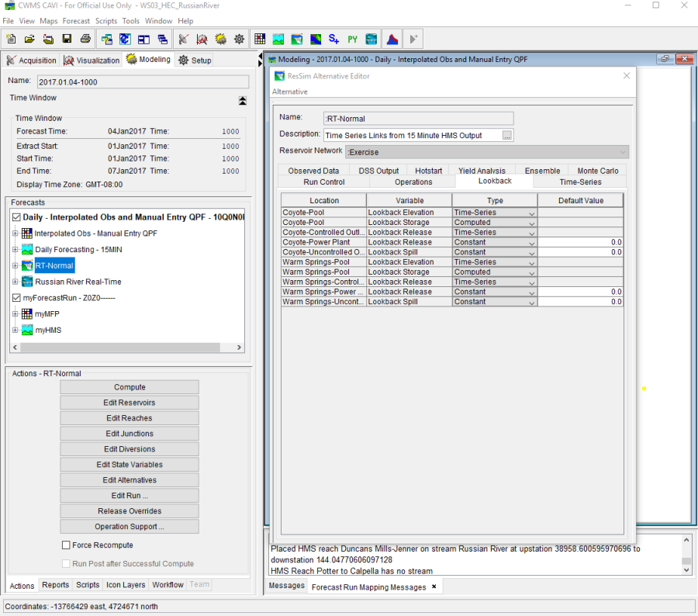Click the HMS green landscape toolbar icon

(x=278, y=40)
